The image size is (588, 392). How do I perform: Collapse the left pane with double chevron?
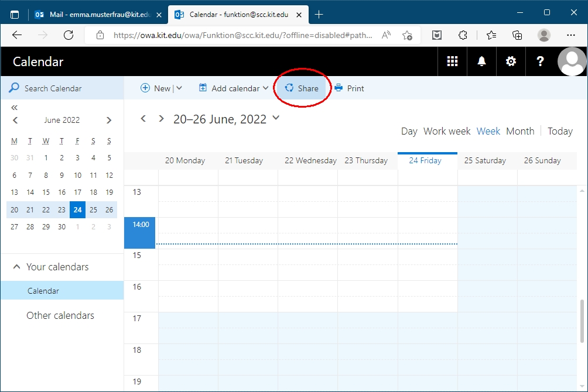tap(15, 108)
